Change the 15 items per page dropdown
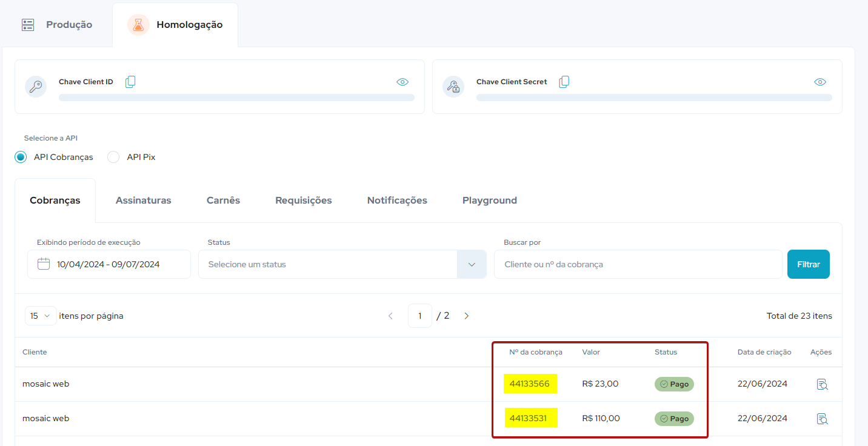 [41, 316]
